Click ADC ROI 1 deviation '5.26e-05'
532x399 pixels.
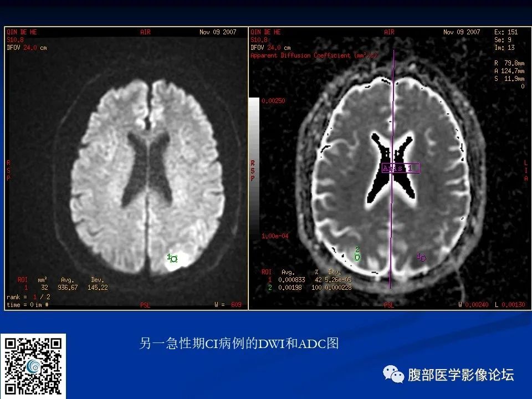[x=338, y=279]
